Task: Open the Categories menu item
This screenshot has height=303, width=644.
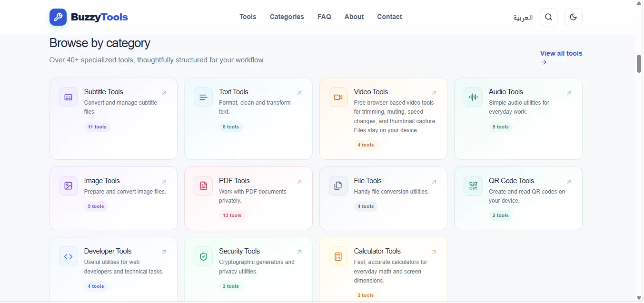Action: [287, 17]
